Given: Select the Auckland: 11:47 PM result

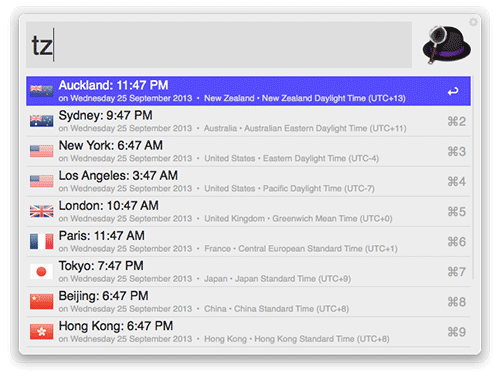Looking at the screenshot, I should point(248,91).
